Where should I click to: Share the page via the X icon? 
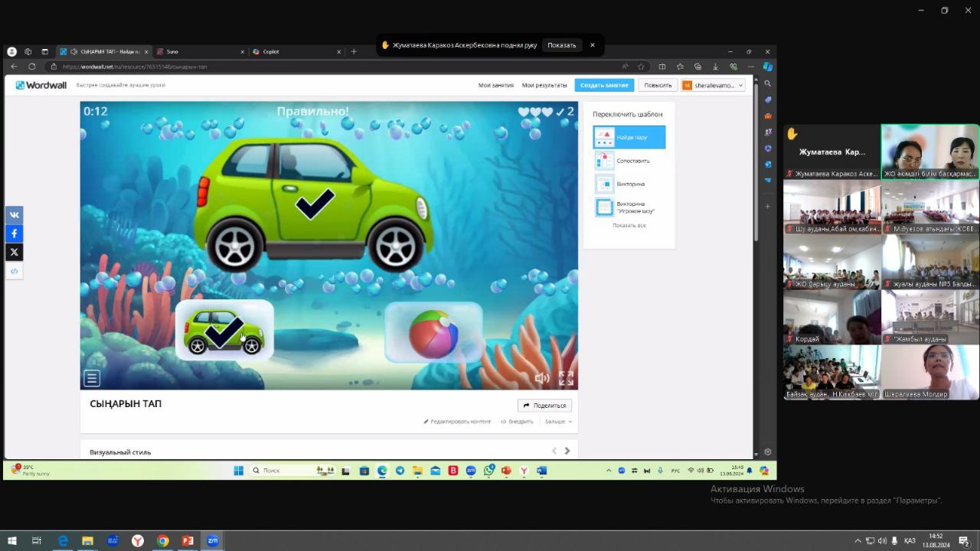coord(14,252)
